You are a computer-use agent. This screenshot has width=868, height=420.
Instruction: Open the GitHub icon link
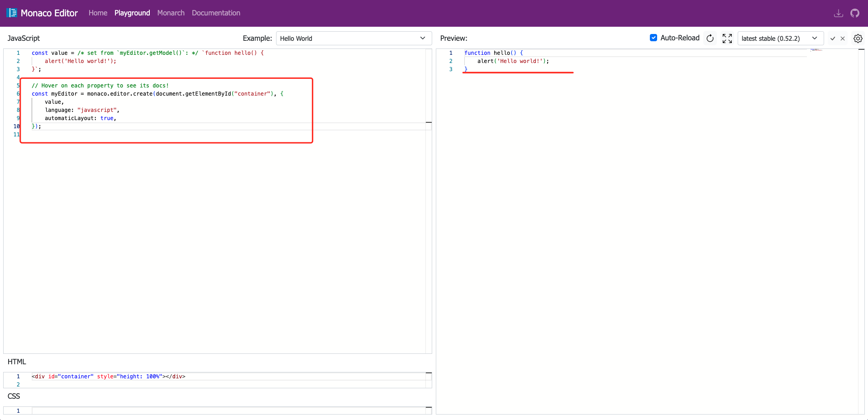click(x=854, y=13)
